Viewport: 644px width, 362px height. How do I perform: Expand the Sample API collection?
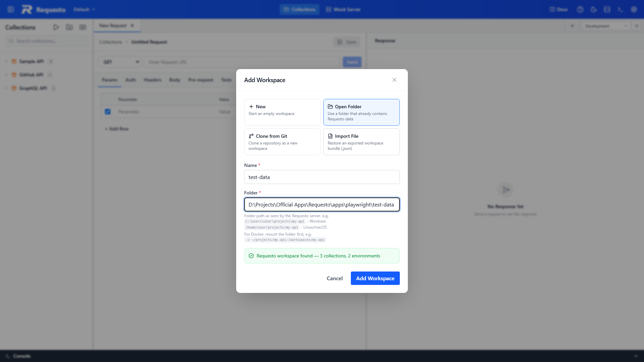click(32, 61)
